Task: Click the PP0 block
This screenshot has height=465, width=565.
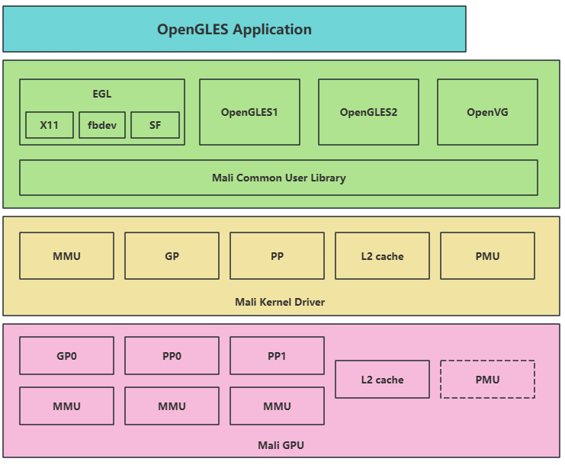Action: 172,356
